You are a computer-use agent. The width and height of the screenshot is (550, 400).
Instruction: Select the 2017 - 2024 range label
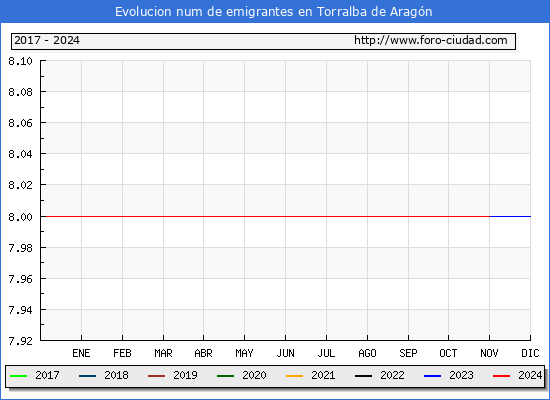click(x=47, y=40)
